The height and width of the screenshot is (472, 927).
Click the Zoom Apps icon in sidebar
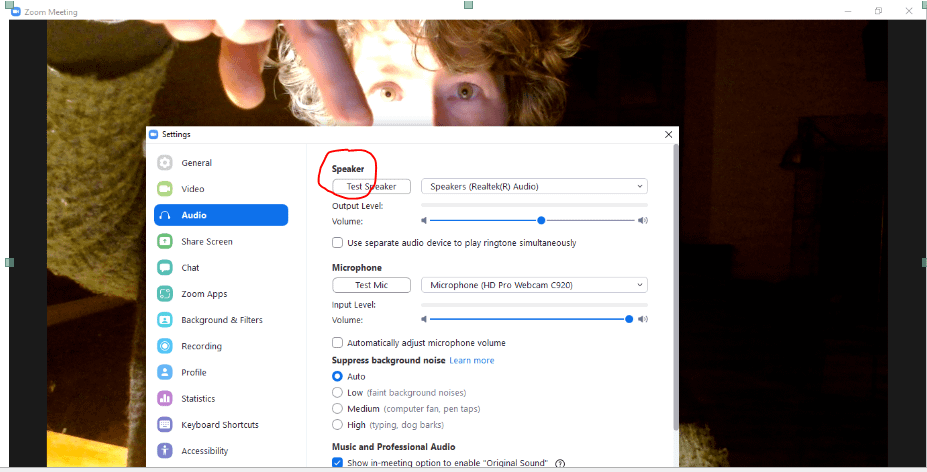pos(164,293)
